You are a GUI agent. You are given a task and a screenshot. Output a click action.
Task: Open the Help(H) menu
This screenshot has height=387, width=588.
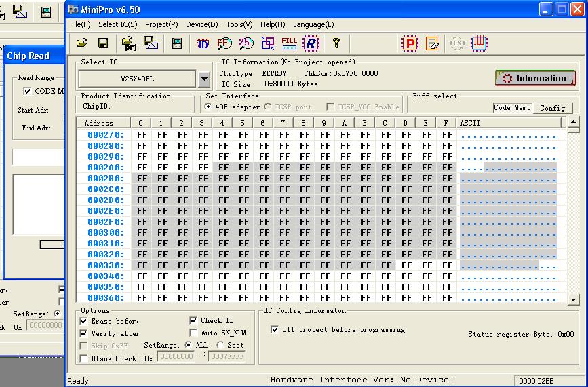tap(273, 24)
